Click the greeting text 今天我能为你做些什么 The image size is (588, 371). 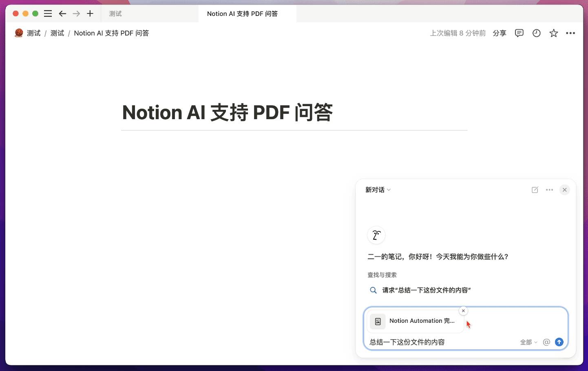point(472,257)
